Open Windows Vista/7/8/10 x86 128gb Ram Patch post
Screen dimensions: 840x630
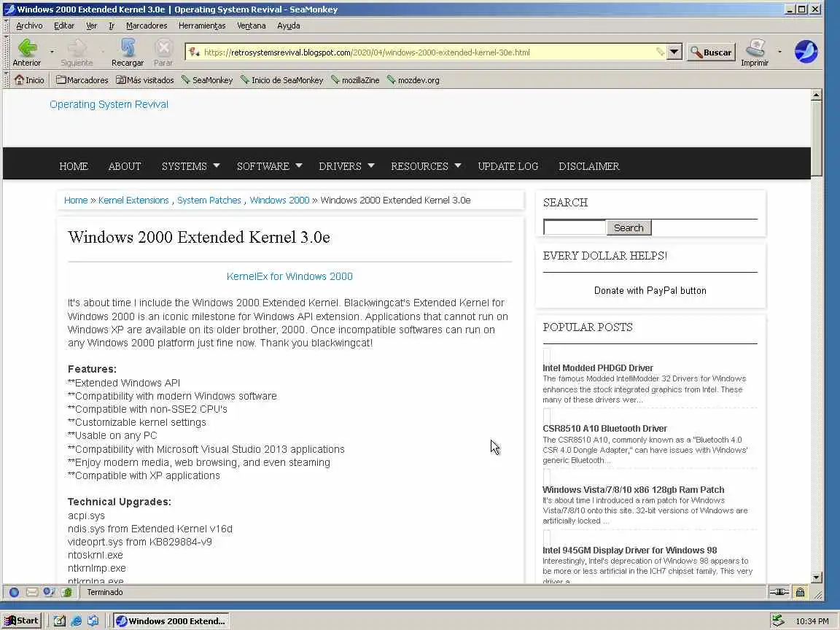pos(633,490)
